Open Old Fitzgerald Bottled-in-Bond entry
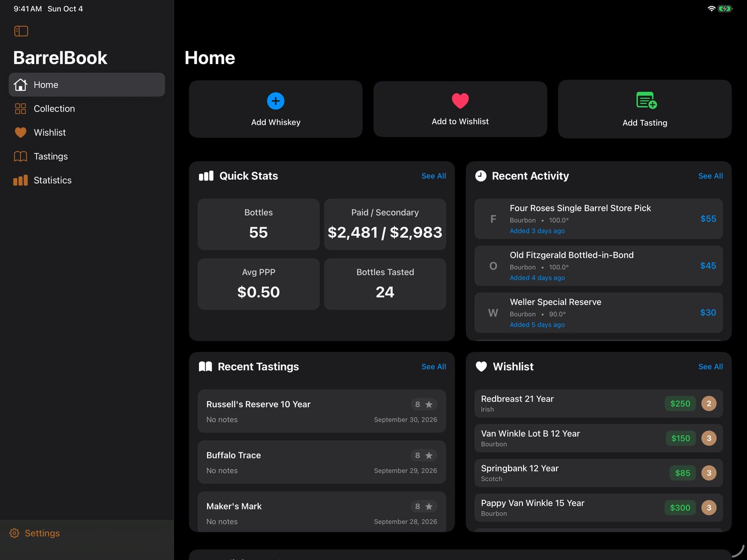The image size is (747, 560). (x=599, y=266)
